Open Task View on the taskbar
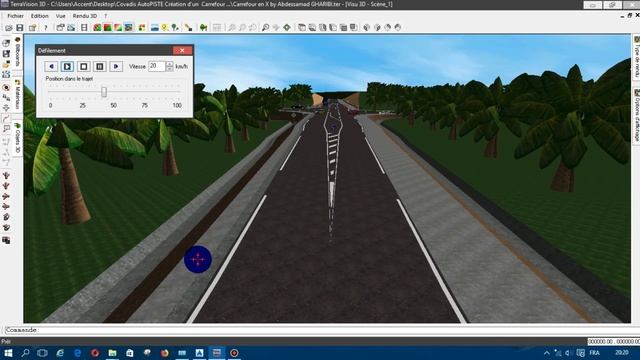Viewport: 640px width, 360px height. pyautogui.click(x=42, y=353)
